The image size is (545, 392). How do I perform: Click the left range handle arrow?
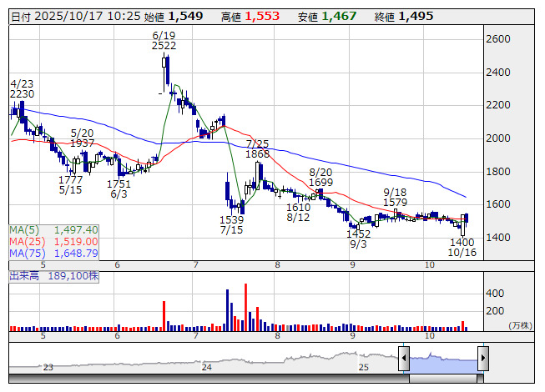[404, 358]
